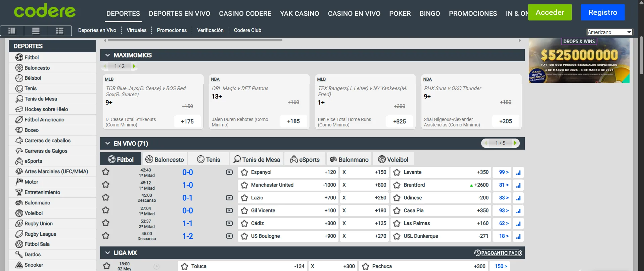Image resolution: width=644 pixels, height=271 pixels.
Task: Go to next MAXIMOMIOS page arrow
Action: pos(134,66)
